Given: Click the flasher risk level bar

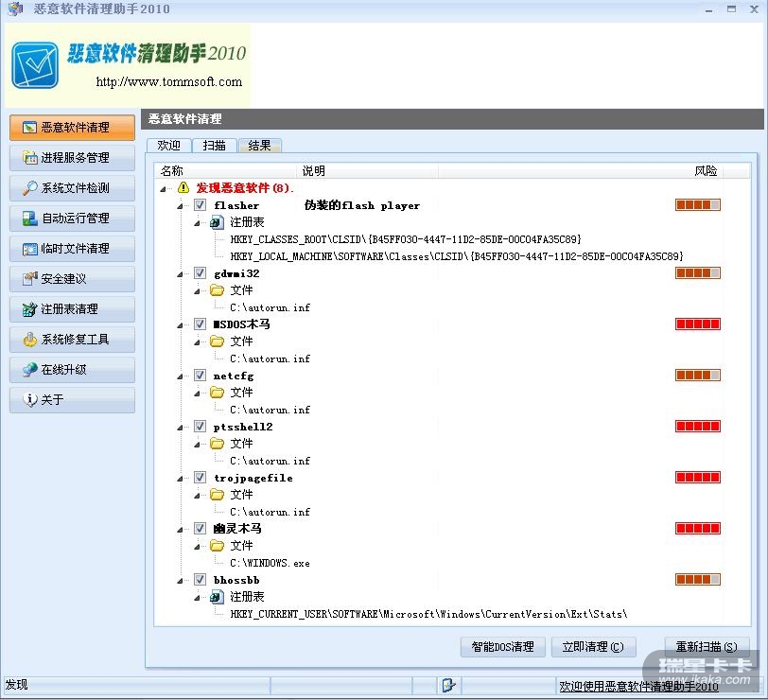Looking at the screenshot, I should 697,204.
